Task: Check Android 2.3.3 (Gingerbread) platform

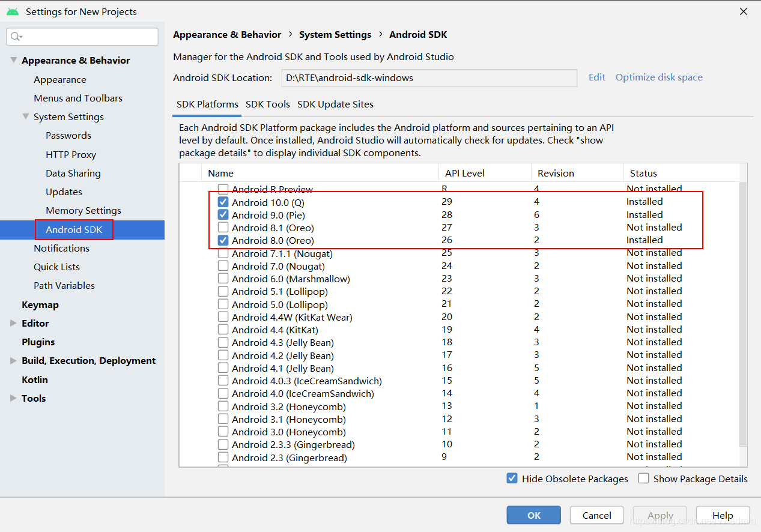Action: (x=223, y=444)
